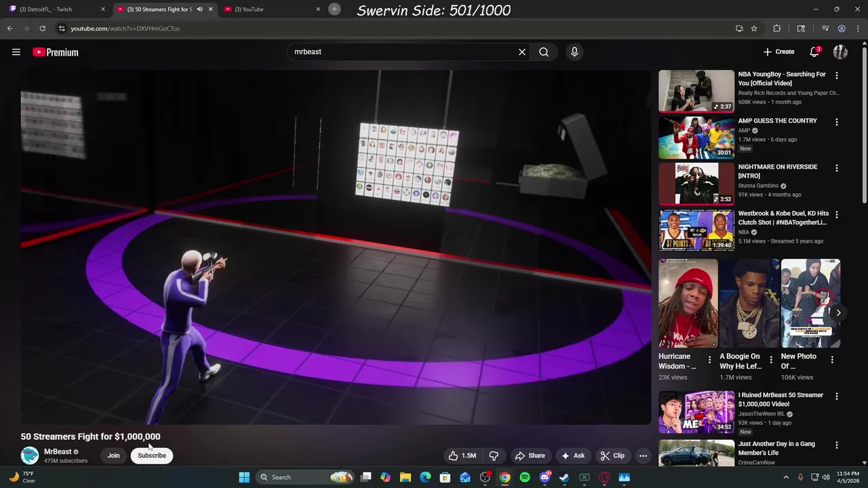Open options for NBA YoungBoy video

pyautogui.click(x=836, y=76)
